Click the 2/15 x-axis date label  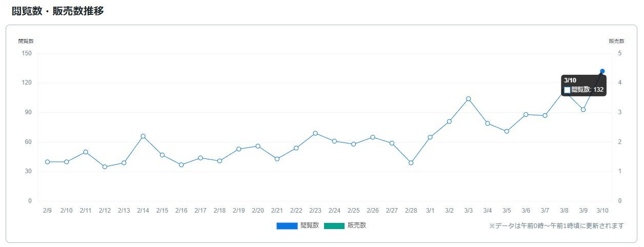(x=163, y=211)
